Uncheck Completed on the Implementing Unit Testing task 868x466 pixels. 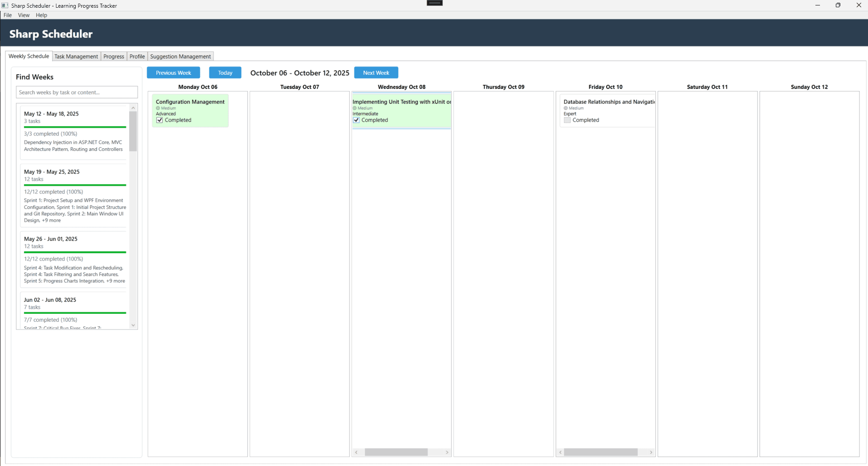356,120
